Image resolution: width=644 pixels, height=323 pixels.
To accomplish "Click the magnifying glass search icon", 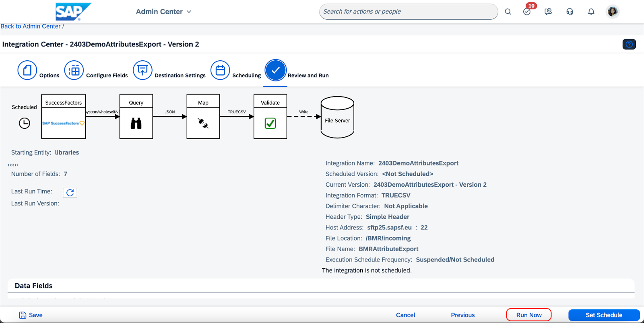I will click(x=508, y=12).
